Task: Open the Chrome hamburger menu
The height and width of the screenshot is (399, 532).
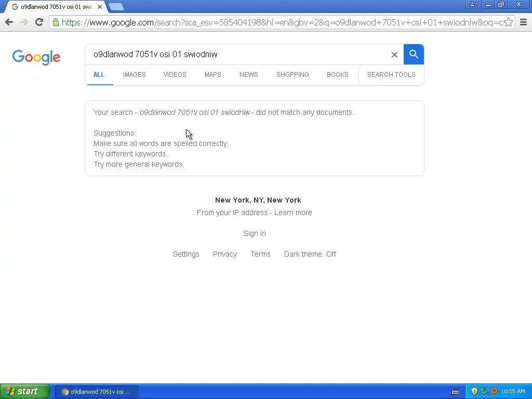Action: pos(523,22)
